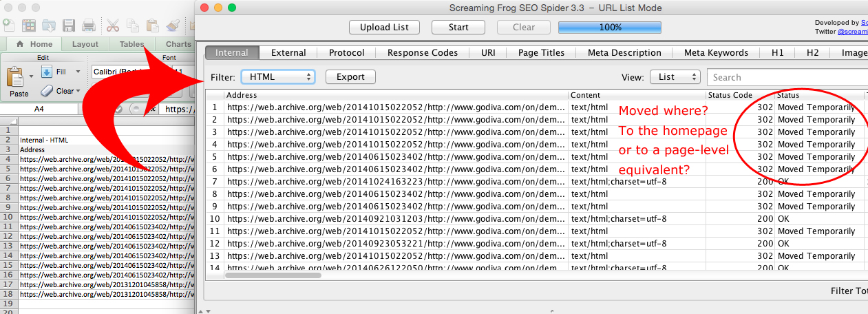This screenshot has height=314, width=868.
Task: Click 'Moved Temporarily' status in row 13
Action: tap(816, 256)
